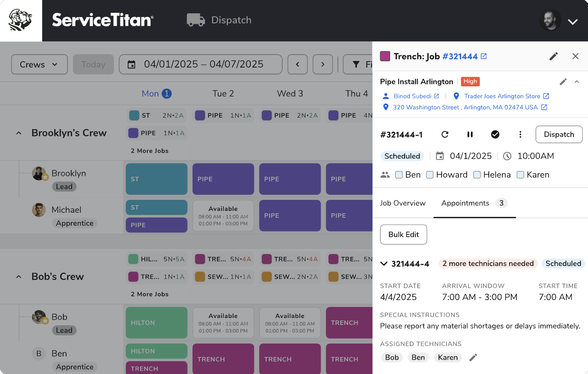Collapse Brooklyn's Crew row
The width and height of the screenshot is (588, 374).
pos(19,133)
